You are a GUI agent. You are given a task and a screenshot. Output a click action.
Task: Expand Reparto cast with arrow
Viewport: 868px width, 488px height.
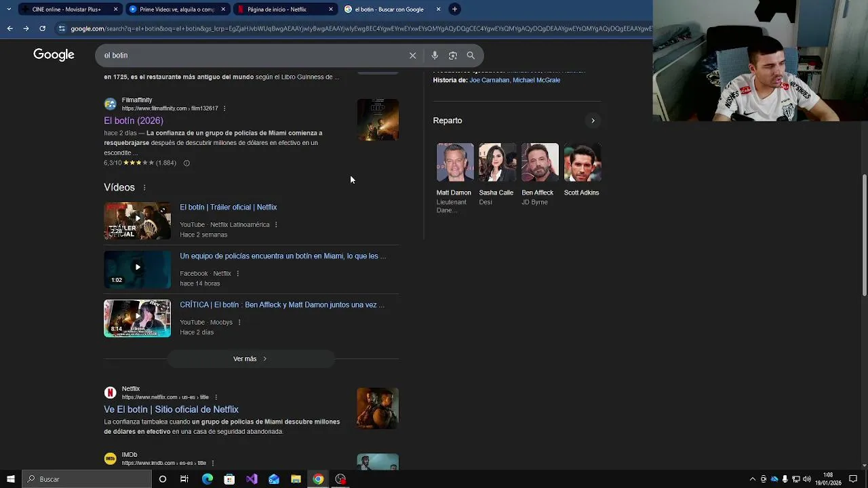(x=593, y=121)
